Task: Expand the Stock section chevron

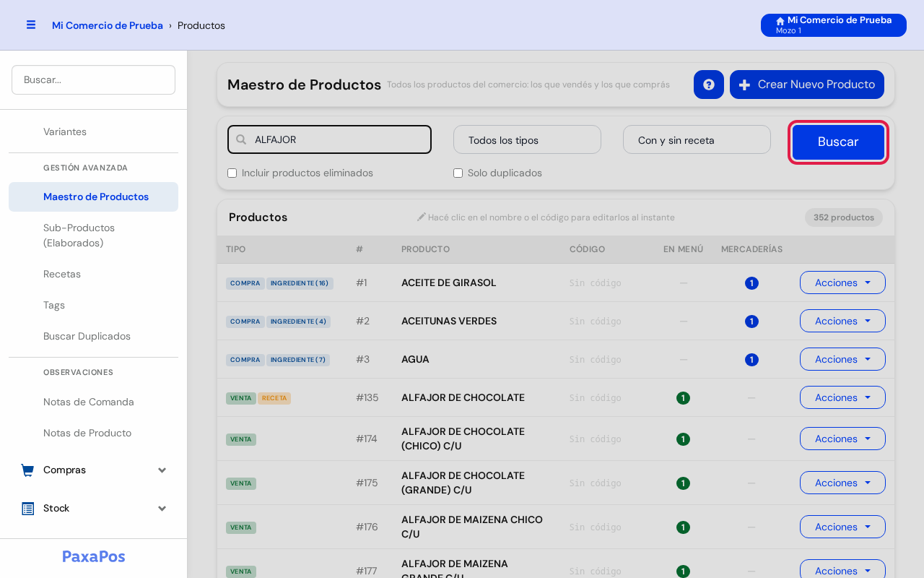Action: (x=162, y=509)
